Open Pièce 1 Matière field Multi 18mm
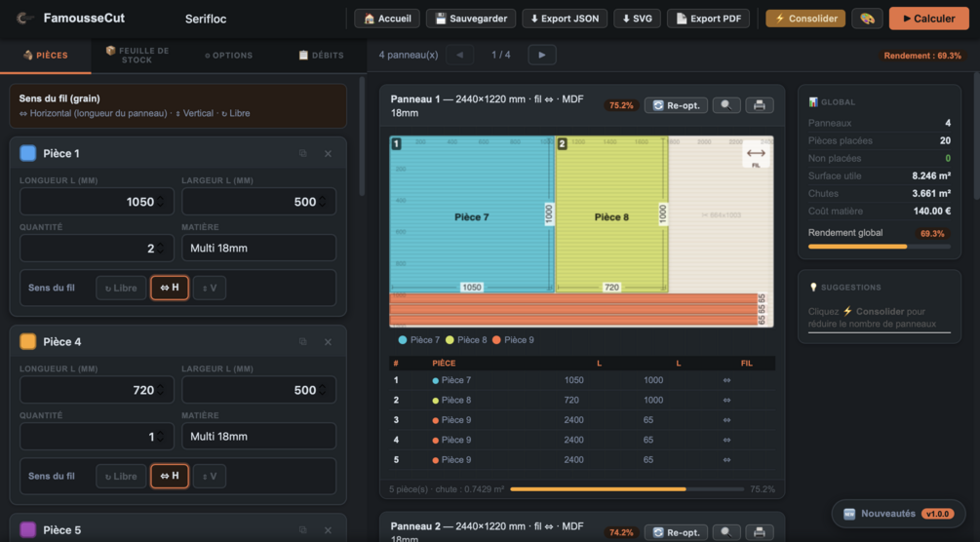 pyautogui.click(x=258, y=249)
